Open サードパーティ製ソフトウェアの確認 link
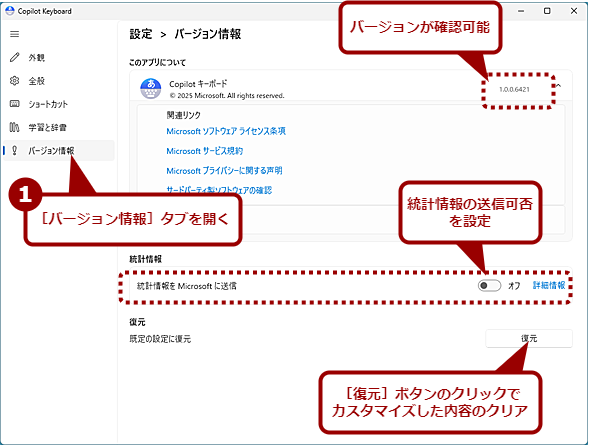The image size is (589, 446). pyautogui.click(x=219, y=190)
